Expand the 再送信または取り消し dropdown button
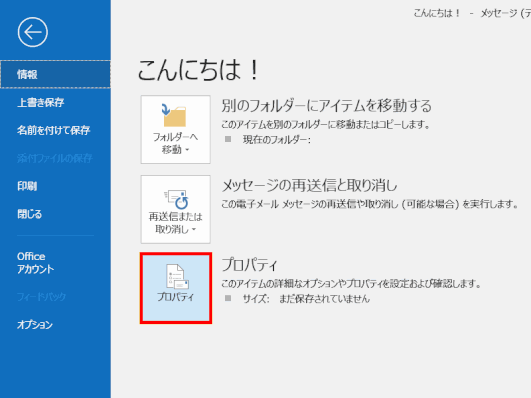The width and height of the screenshot is (531, 398). (175, 209)
